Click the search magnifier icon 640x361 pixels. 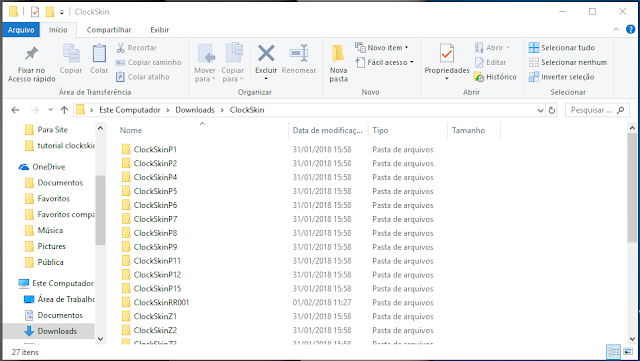[x=621, y=110]
